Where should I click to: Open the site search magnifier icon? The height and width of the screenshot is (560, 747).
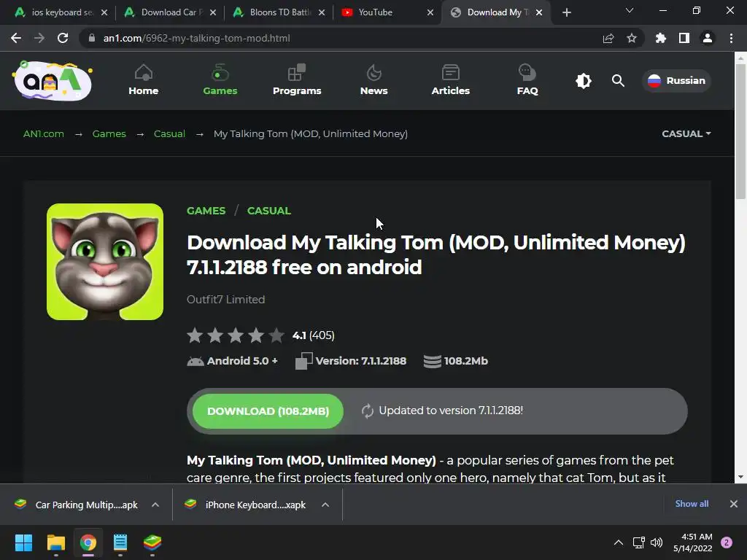coord(618,80)
